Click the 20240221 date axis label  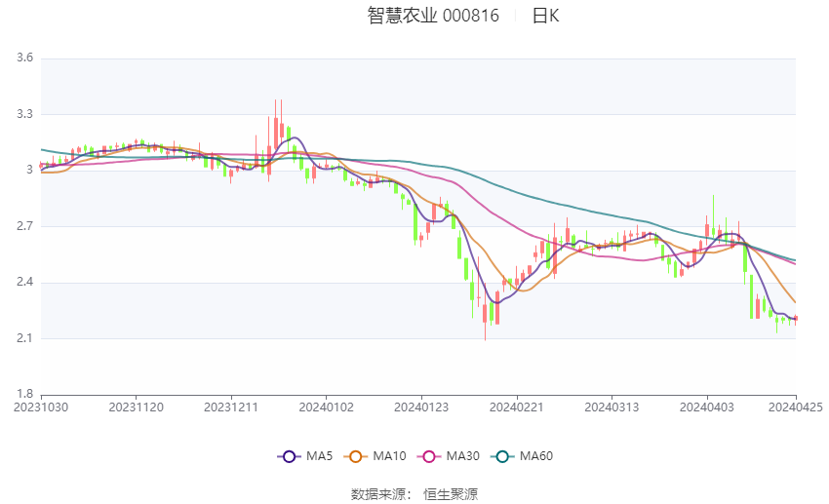(517, 407)
